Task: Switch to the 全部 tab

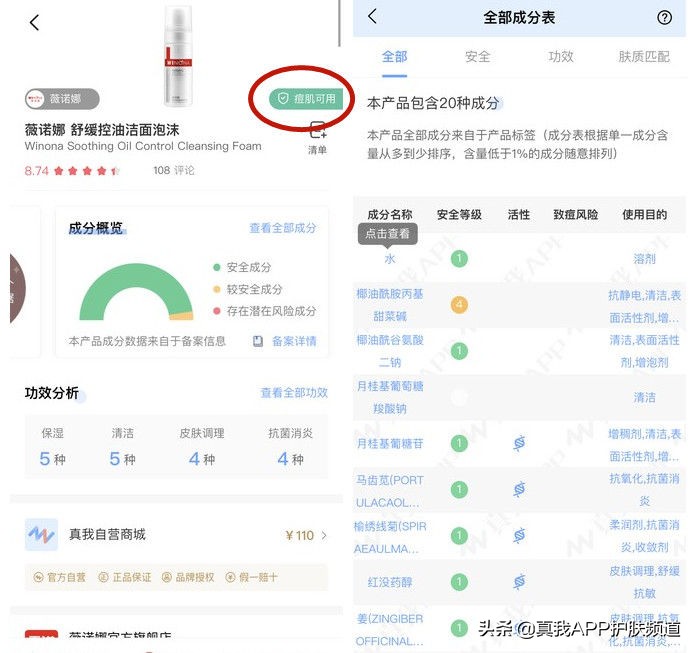Action: [x=394, y=57]
